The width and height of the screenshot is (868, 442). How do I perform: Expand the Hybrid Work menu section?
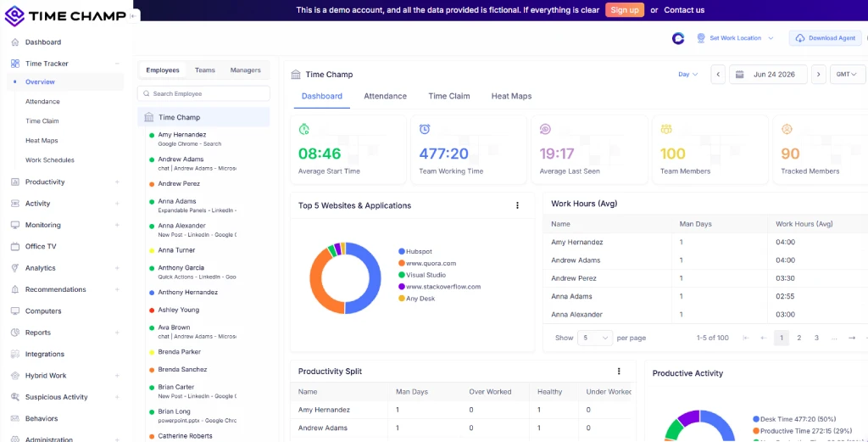tap(117, 376)
